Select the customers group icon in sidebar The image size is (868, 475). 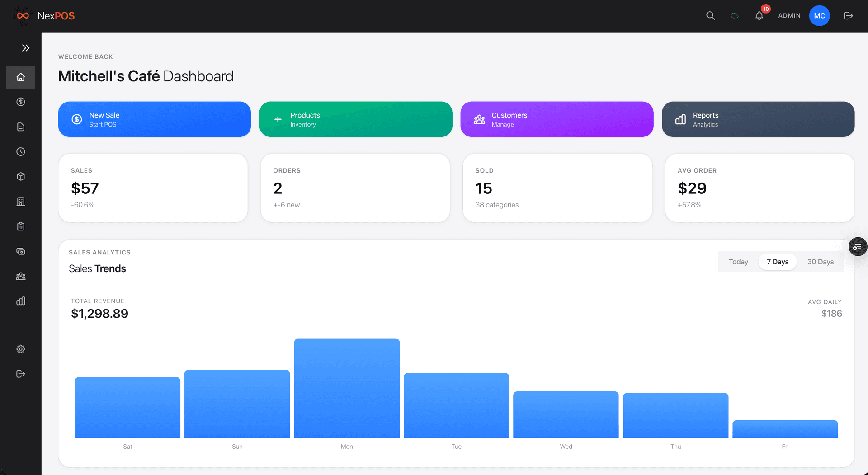point(20,276)
